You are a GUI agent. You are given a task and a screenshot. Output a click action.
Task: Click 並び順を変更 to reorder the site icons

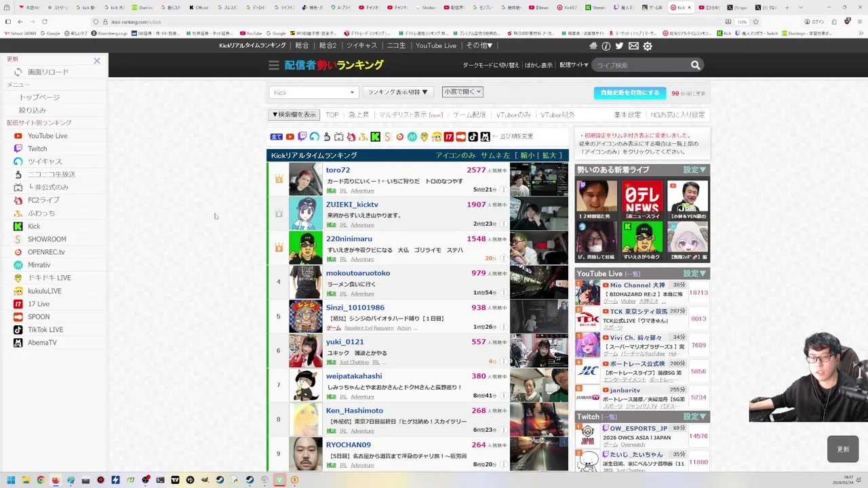coord(517,137)
